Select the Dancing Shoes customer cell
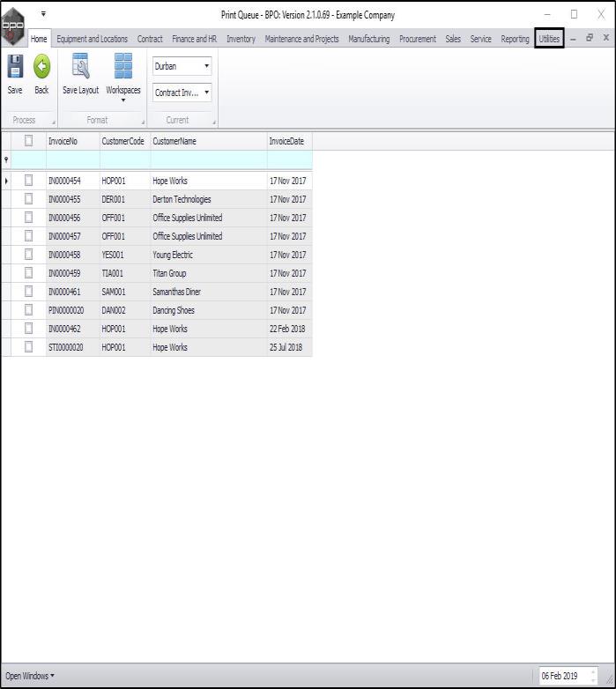 (209, 310)
